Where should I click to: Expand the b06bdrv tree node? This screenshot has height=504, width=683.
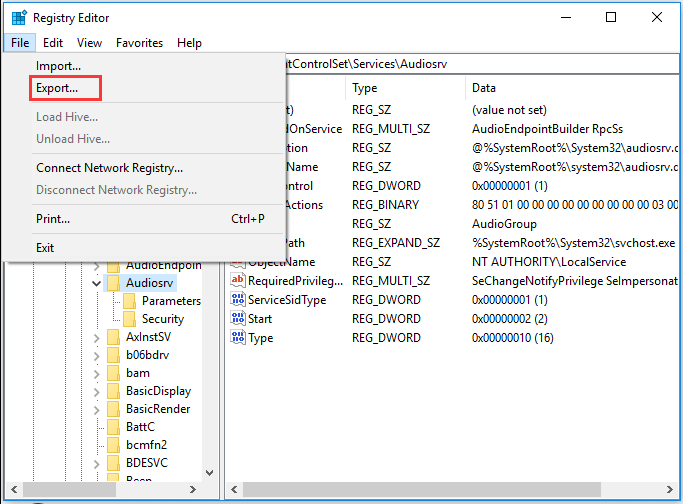pos(97,355)
